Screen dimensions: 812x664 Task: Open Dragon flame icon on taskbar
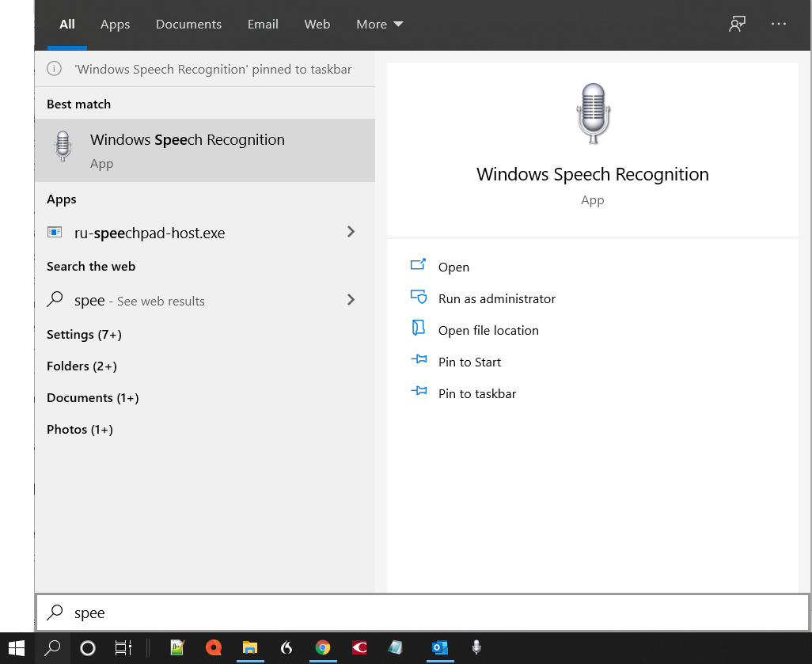[286, 647]
